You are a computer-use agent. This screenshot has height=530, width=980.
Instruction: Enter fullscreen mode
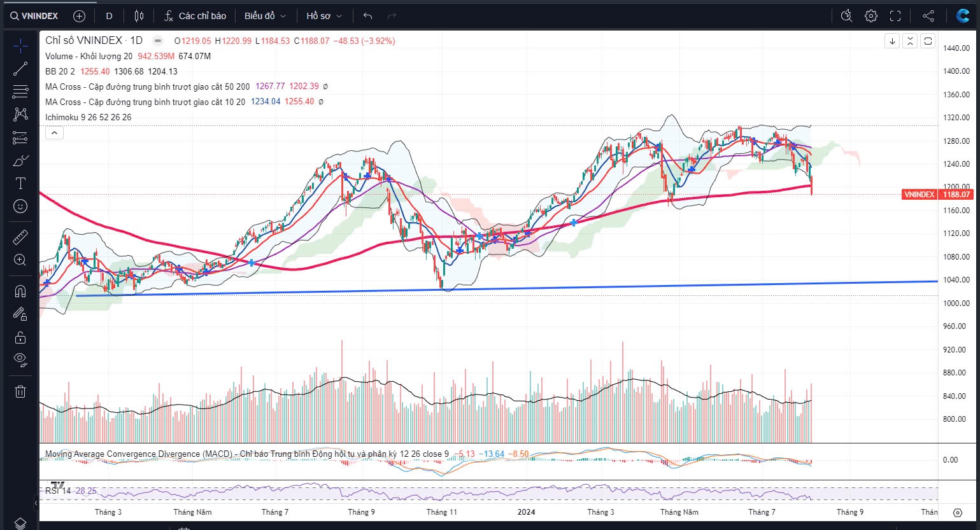click(x=895, y=16)
